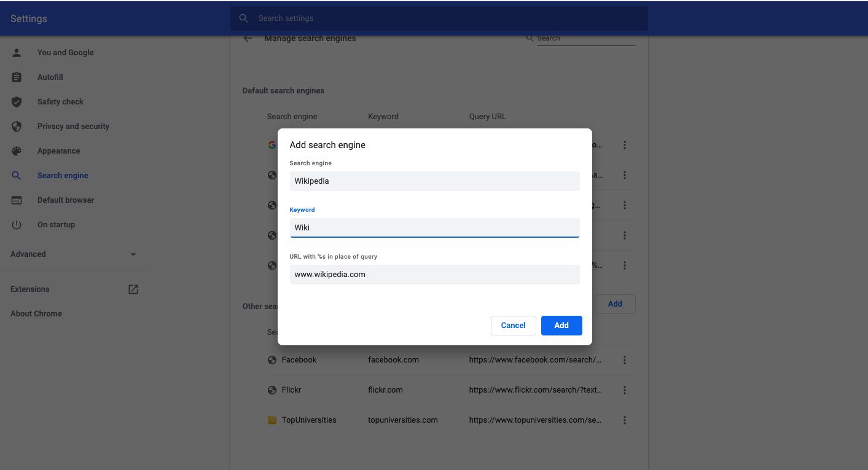Image resolution: width=868 pixels, height=470 pixels.
Task: Click the Add button in the dialog
Action: pos(561,326)
